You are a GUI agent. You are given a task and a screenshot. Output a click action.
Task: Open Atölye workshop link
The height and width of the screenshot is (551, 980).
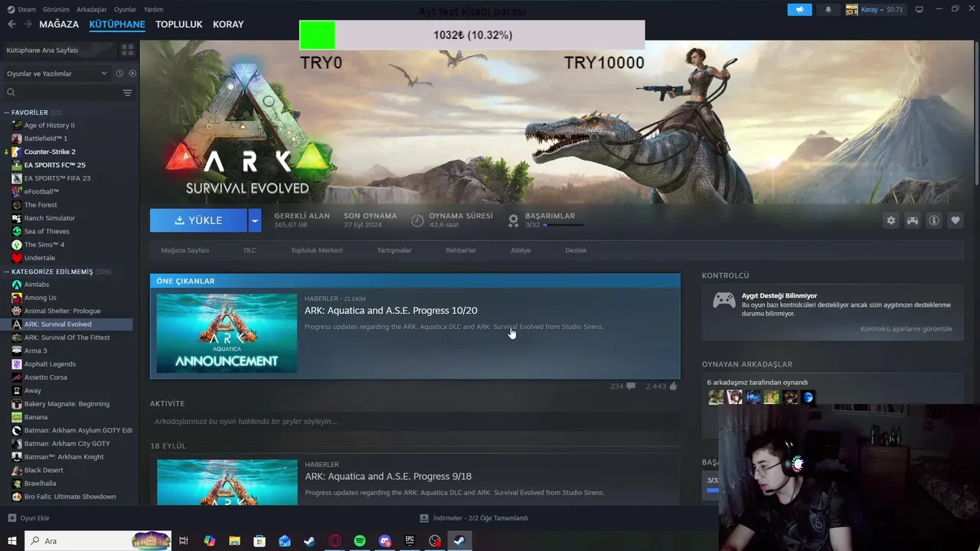(521, 250)
